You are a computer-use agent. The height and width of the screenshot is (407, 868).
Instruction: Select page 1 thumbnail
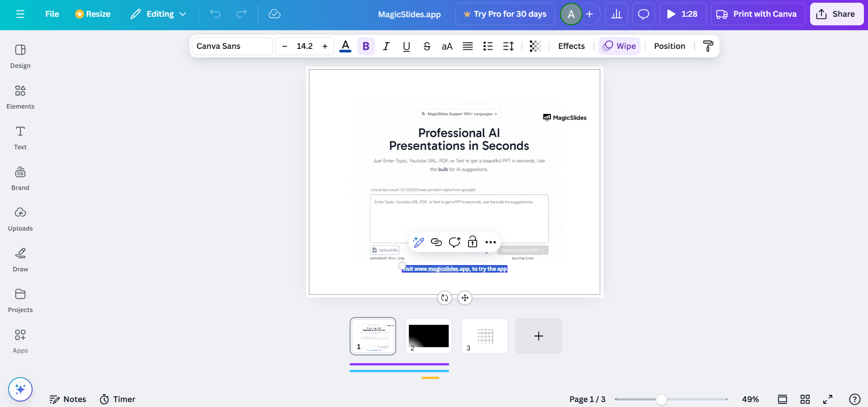click(x=373, y=336)
